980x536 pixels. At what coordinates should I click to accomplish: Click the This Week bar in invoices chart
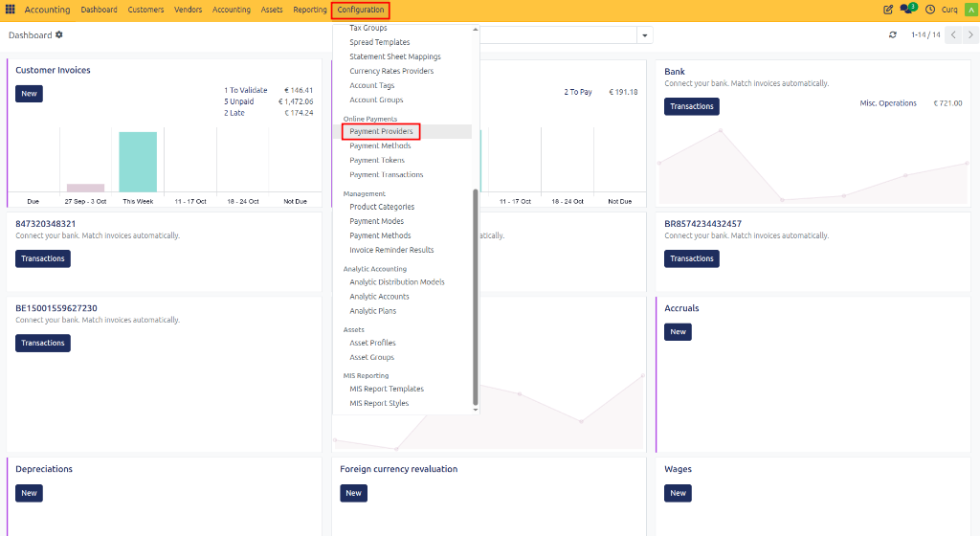pyautogui.click(x=138, y=162)
